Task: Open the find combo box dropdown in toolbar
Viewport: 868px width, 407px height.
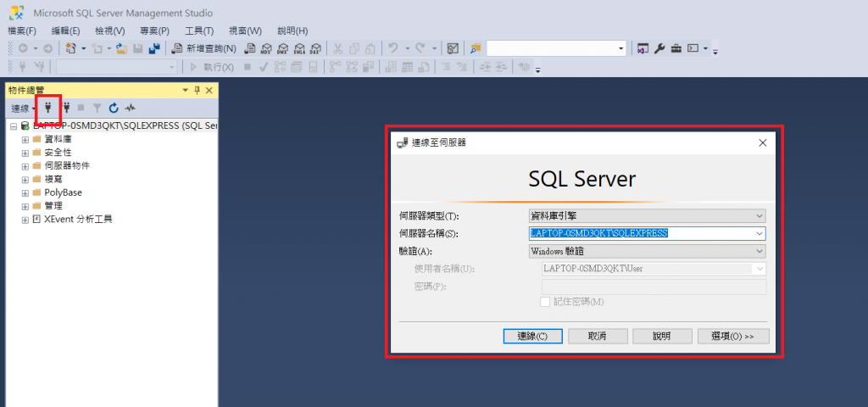Action: click(x=620, y=48)
